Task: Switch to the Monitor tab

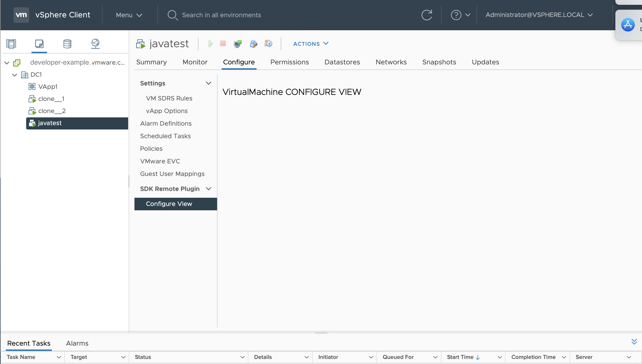Action: click(x=195, y=62)
